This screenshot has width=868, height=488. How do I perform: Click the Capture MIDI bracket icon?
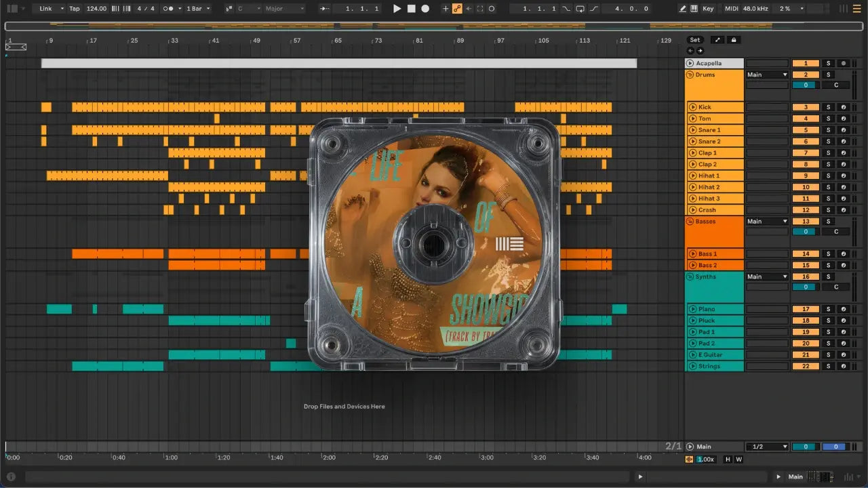tap(480, 9)
